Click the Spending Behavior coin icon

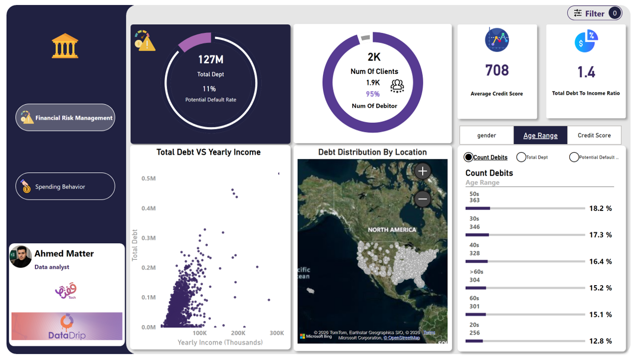26,186
